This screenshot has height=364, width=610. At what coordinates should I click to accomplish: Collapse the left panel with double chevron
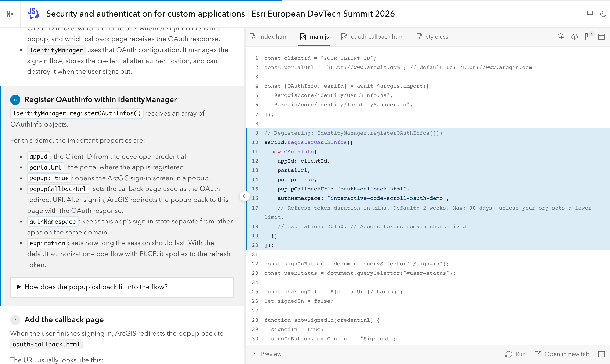245,196
